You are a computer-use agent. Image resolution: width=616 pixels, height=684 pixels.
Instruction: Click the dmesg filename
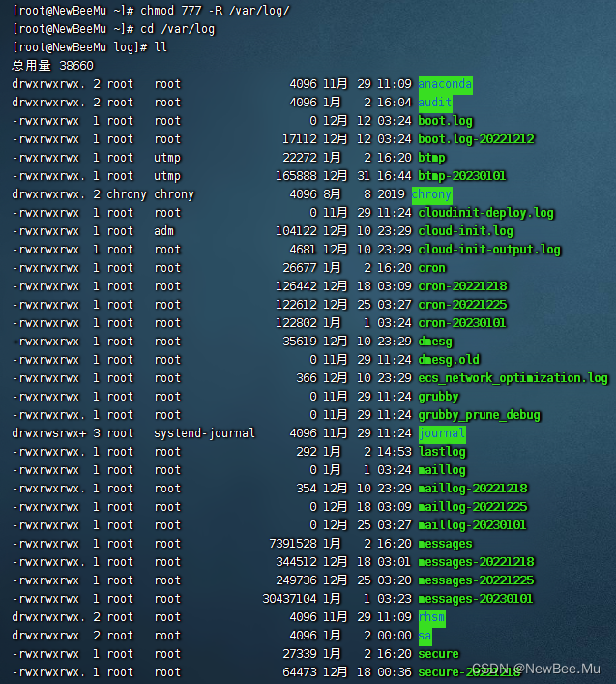[435, 342]
